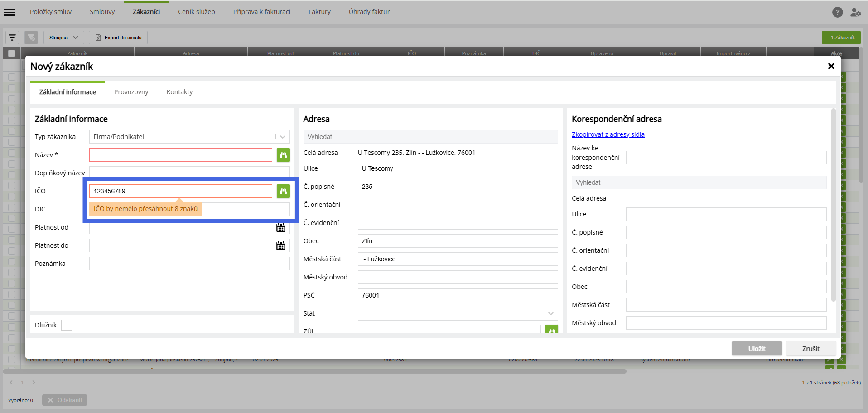Click binoculars lookup icon next to IČO
The height and width of the screenshot is (413, 868).
[283, 191]
